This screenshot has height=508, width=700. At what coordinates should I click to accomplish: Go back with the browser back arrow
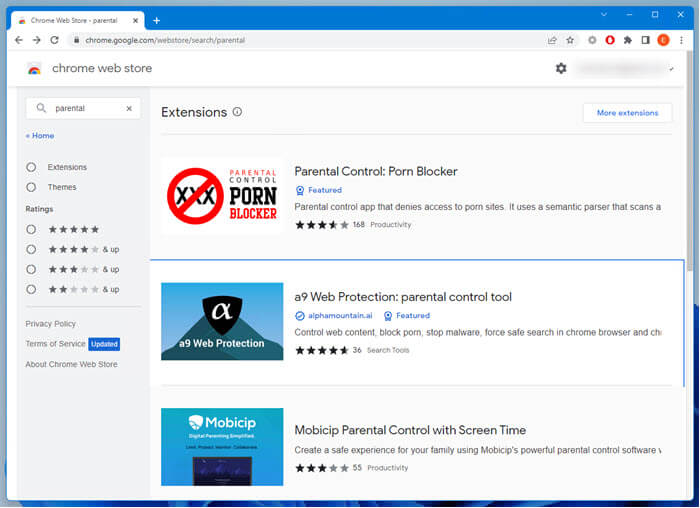[18, 40]
